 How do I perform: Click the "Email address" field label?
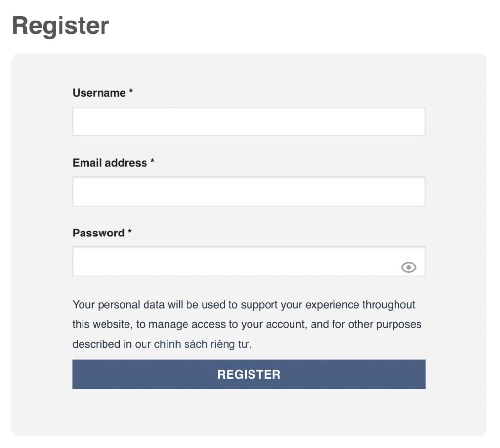pyautogui.click(x=110, y=163)
